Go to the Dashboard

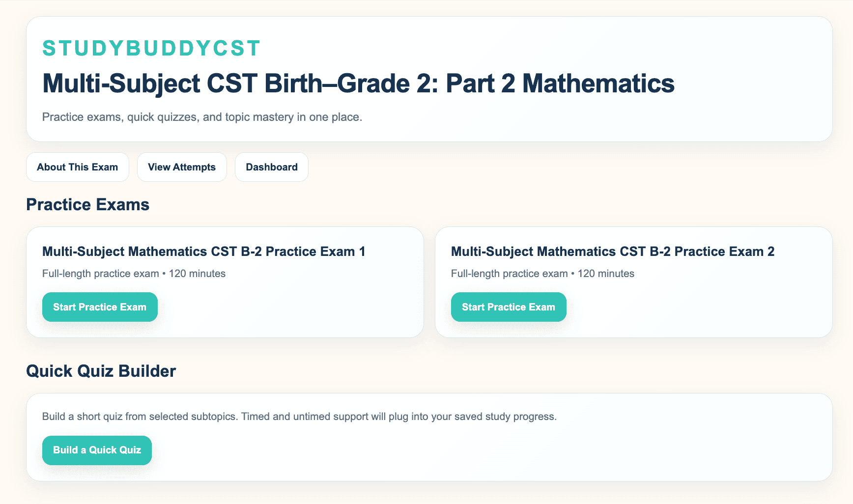click(x=271, y=167)
